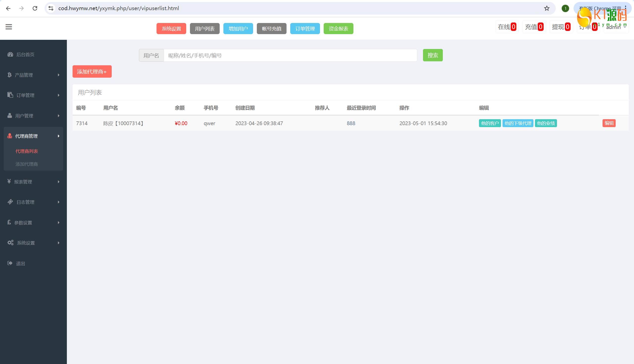Click the site info icon in address bar
The width and height of the screenshot is (634, 364).
coord(51,8)
